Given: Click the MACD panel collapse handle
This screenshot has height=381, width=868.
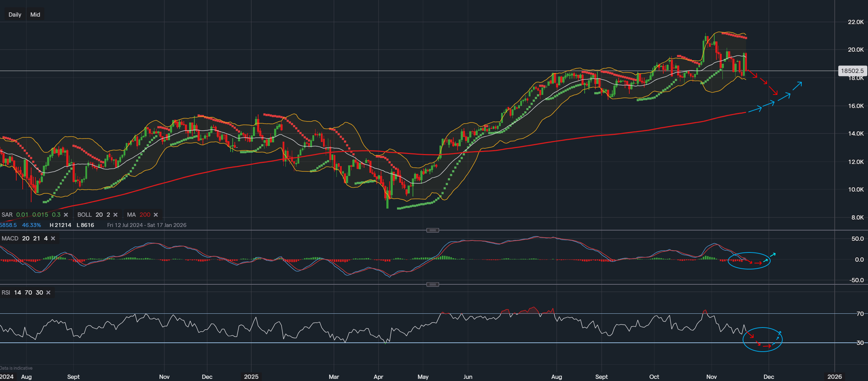Looking at the screenshot, I should click(x=432, y=230).
